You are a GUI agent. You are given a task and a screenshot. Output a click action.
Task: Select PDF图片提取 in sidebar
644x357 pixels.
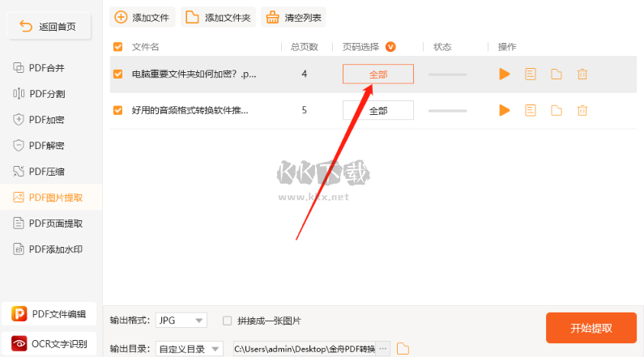click(x=51, y=198)
